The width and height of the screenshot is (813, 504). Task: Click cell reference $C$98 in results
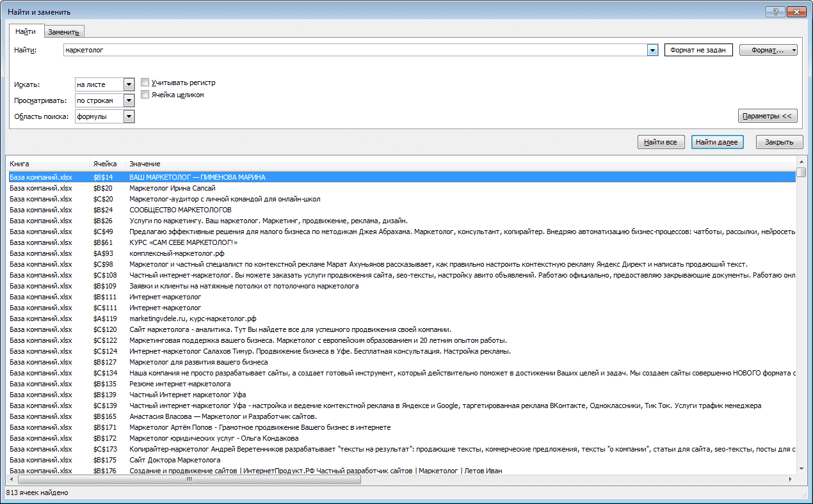(x=103, y=264)
